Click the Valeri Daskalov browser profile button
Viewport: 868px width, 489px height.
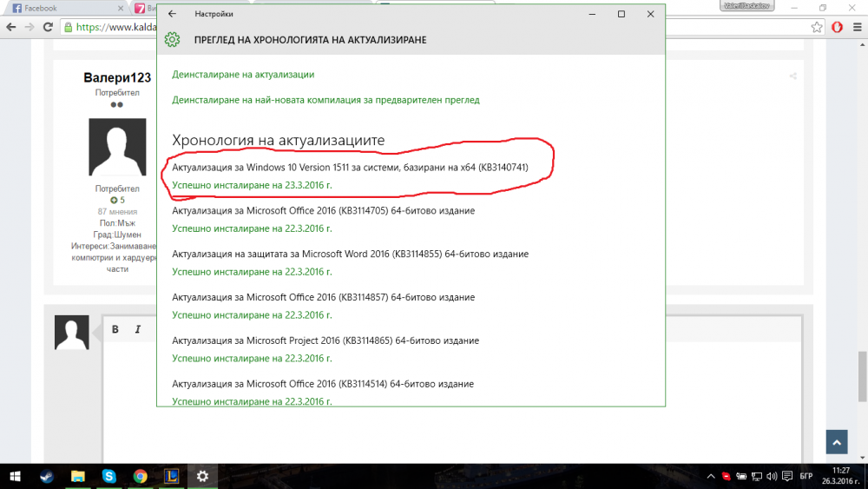746,5
